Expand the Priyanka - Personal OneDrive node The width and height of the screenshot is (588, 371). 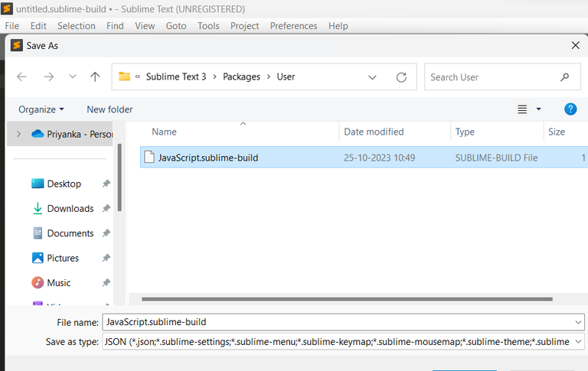coord(18,134)
